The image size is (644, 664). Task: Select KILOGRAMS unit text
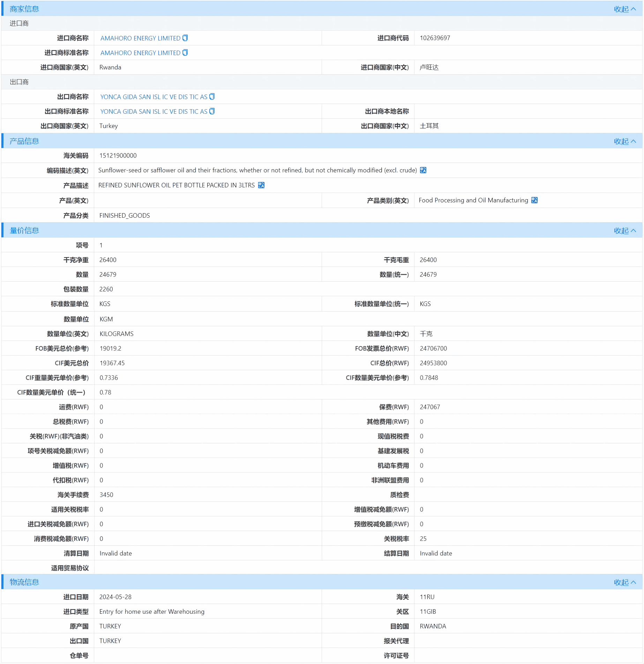[x=117, y=334]
